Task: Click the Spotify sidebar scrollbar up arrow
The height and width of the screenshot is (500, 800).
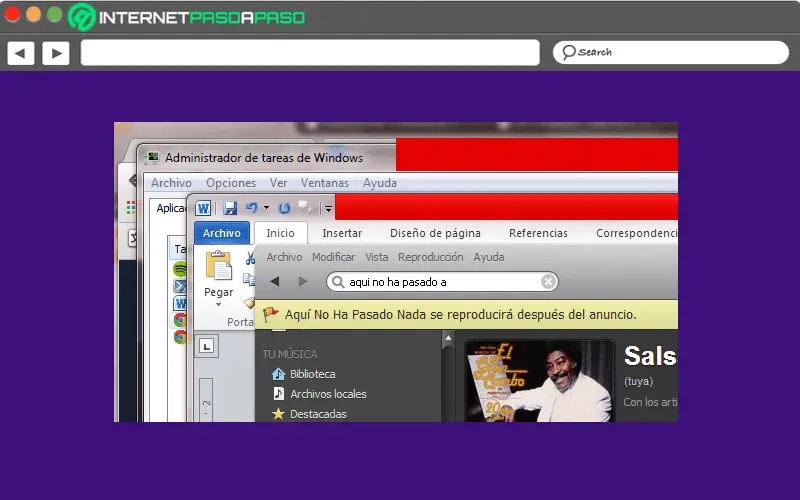Action: click(x=448, y=338)
